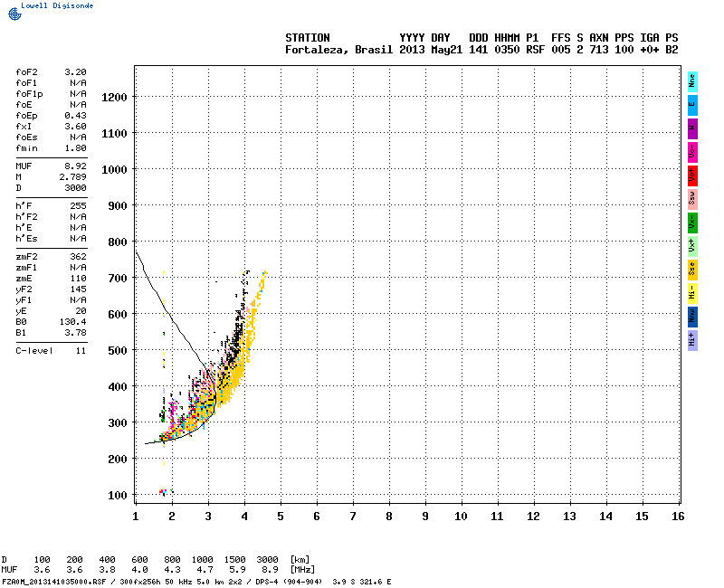Click the DPS-4 model label in footer
724x588 pixels.
(x=264, y=582)
